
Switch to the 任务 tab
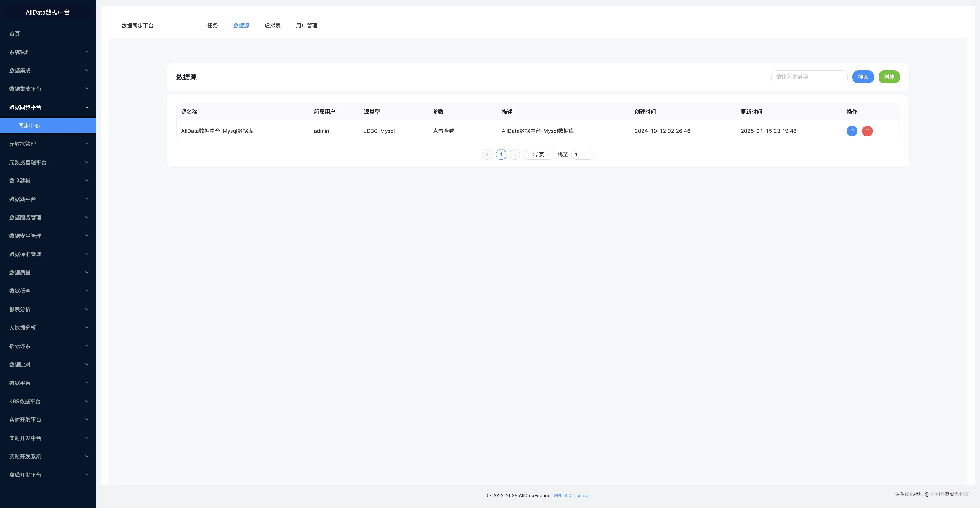click(x=212, y=25)
